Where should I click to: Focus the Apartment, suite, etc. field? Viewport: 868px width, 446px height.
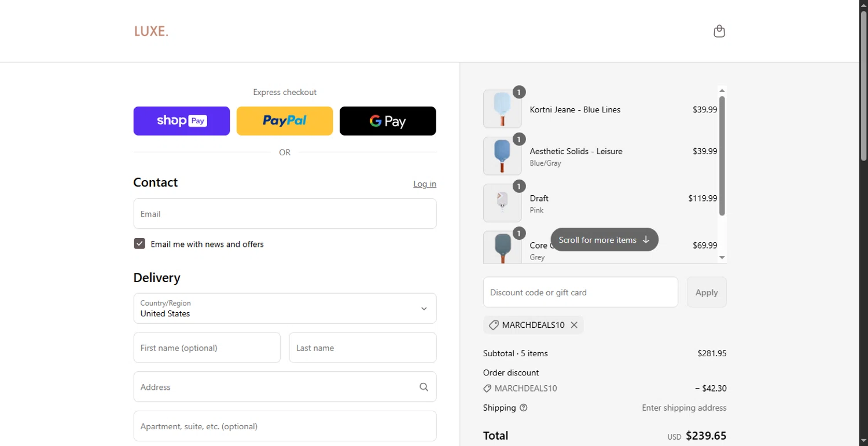pos(285,426)
